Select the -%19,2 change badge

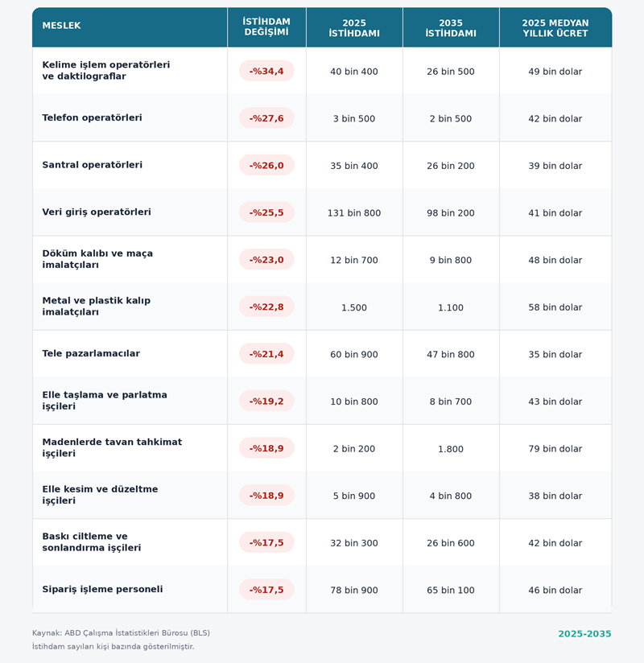coord(266,401)
